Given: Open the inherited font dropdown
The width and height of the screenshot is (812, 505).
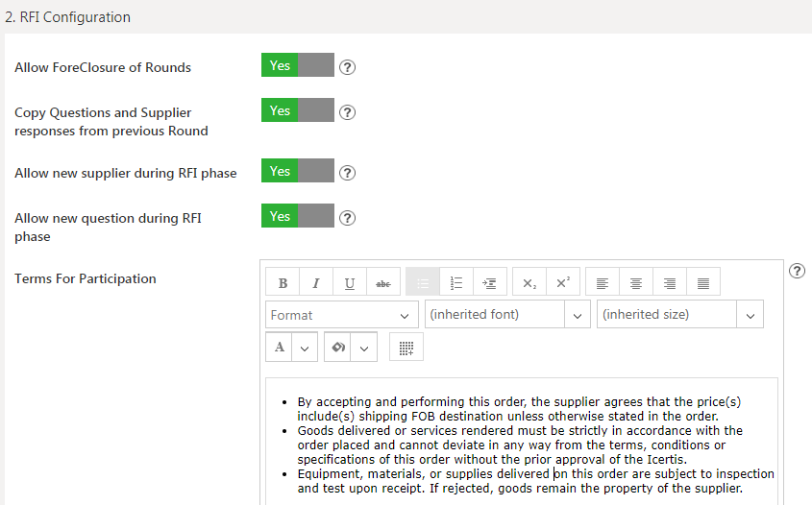Looking at the screenshot, I should click(507, 315).
